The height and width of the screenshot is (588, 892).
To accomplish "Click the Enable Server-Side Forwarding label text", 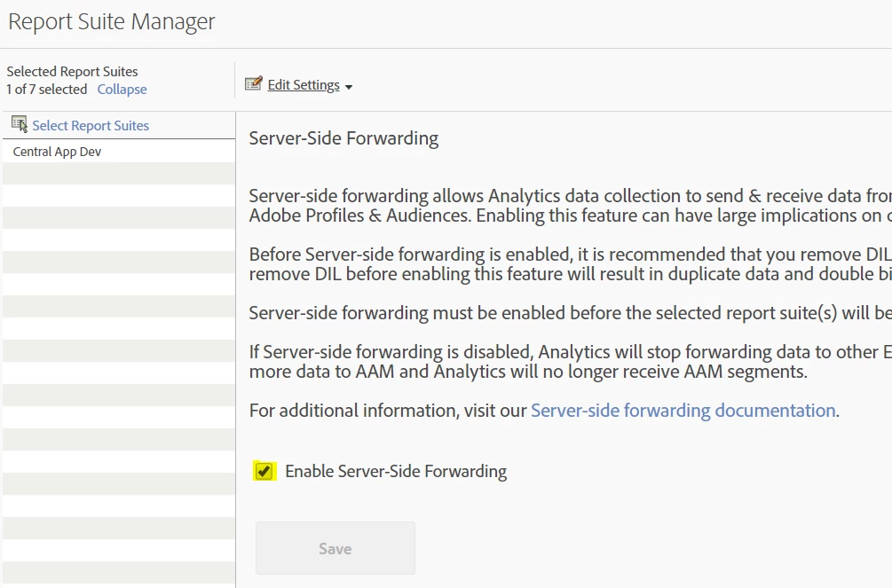I will pos(396,471).
